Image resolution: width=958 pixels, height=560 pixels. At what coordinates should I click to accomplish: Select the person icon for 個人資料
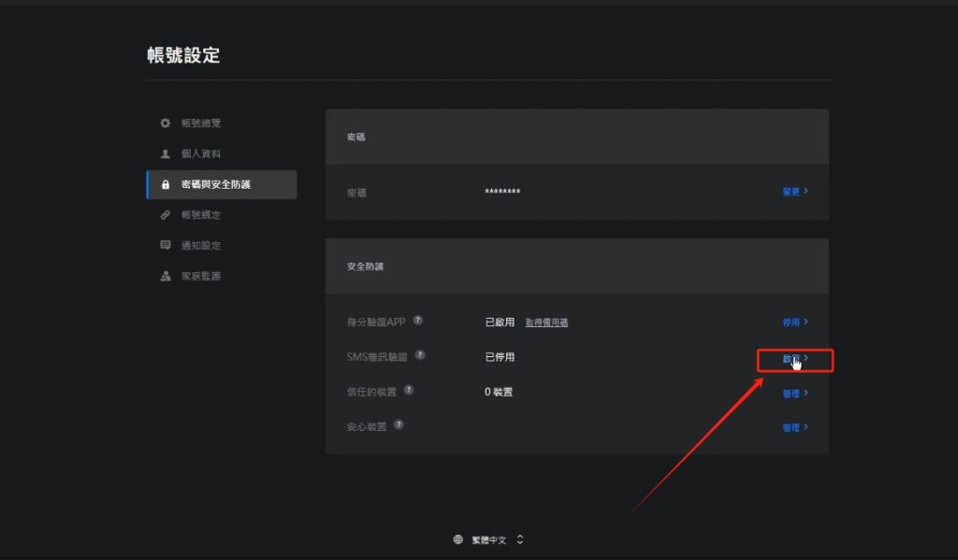(x=165, y=154)
